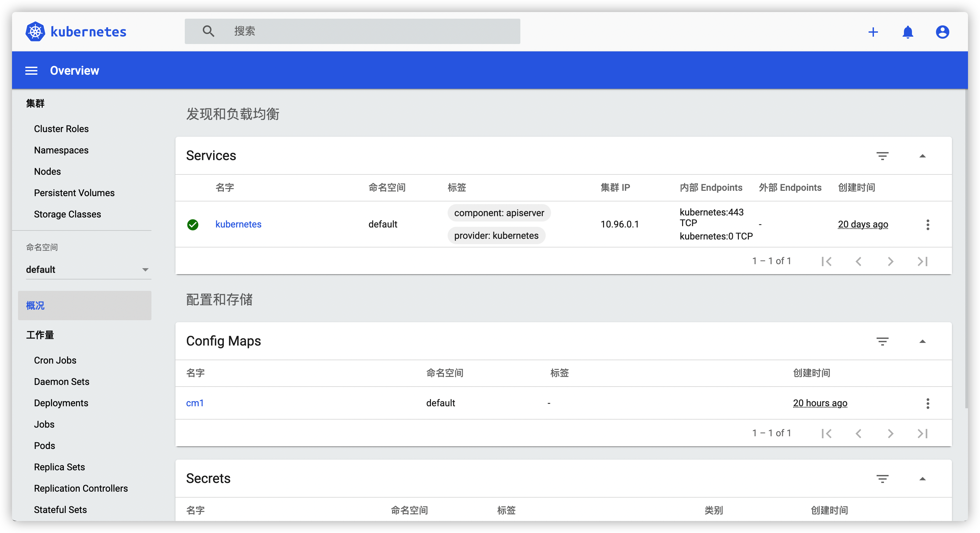This screenshot has width=980, height=533.
Task: Go to last page in Services table
Action: (x=923, y=261)
